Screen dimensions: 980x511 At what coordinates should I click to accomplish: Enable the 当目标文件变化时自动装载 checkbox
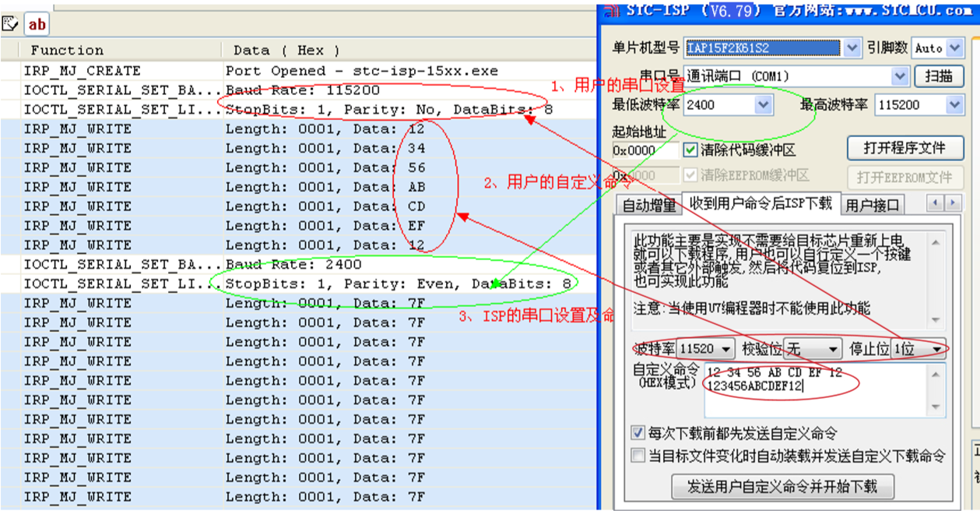pyautogui.click(x=638, y=455)
